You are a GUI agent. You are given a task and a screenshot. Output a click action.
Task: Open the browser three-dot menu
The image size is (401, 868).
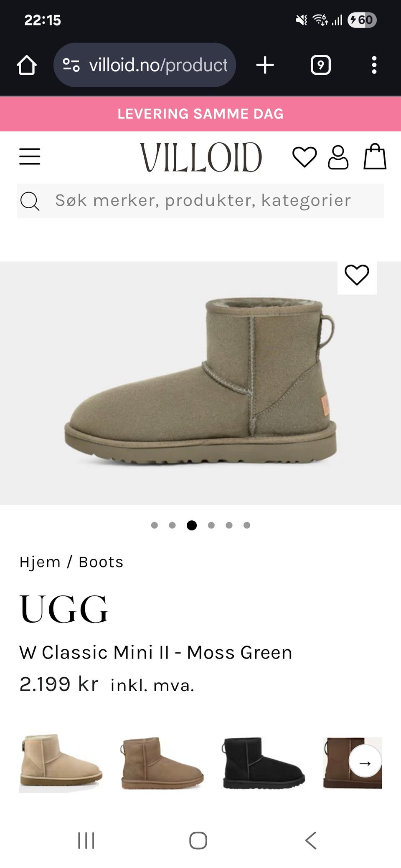point(374,65)
